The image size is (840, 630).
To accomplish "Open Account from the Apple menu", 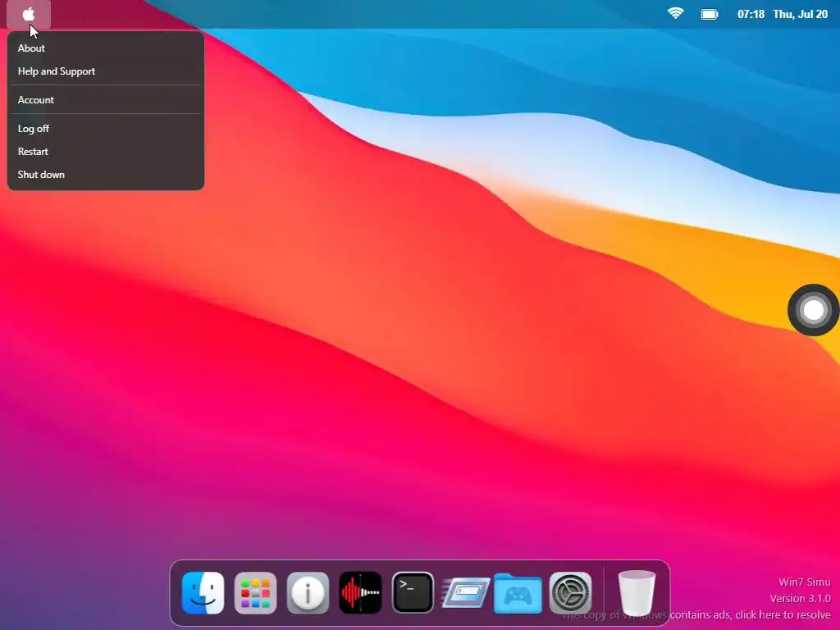I will [x=106, y=99].
